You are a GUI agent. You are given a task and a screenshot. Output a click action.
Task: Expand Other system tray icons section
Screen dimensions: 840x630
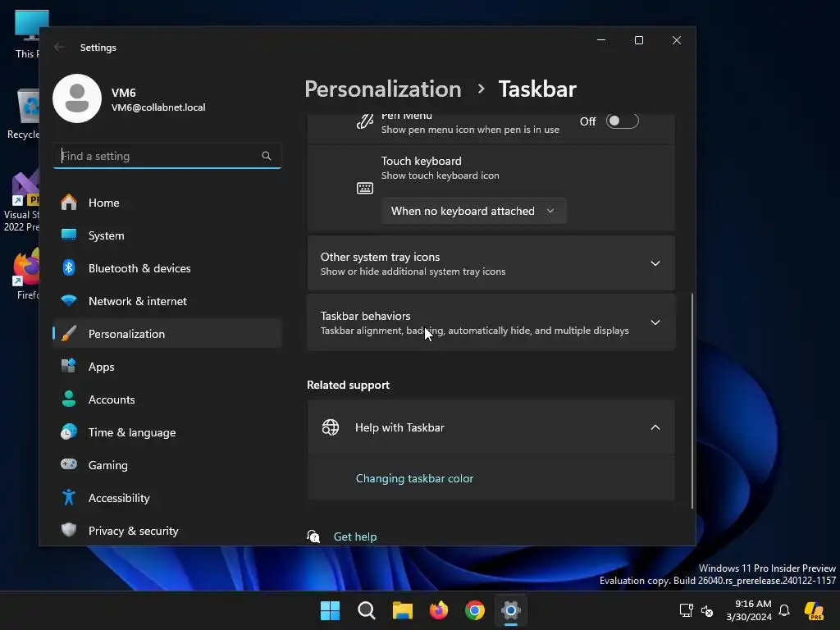coord(491,263)
